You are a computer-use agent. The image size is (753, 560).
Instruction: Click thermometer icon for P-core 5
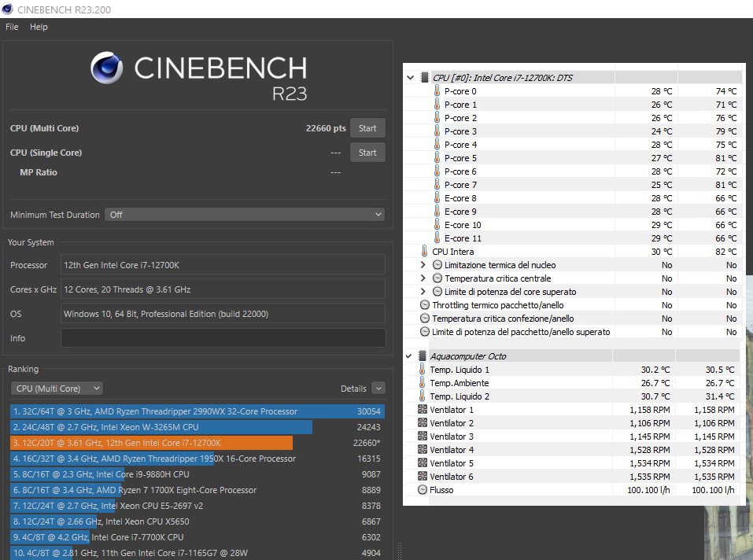[437, 158]
